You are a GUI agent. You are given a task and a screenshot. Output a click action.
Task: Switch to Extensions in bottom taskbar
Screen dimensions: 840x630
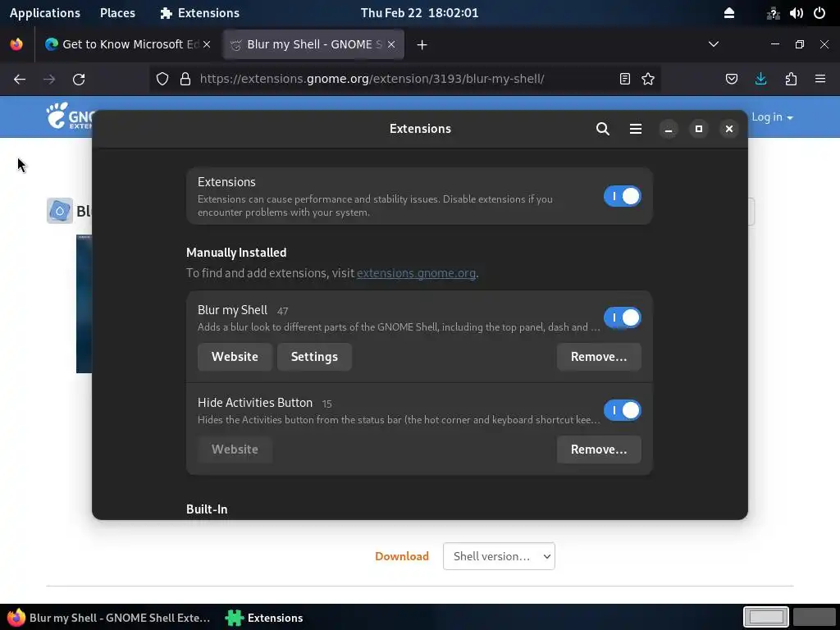tap(265, 618)
